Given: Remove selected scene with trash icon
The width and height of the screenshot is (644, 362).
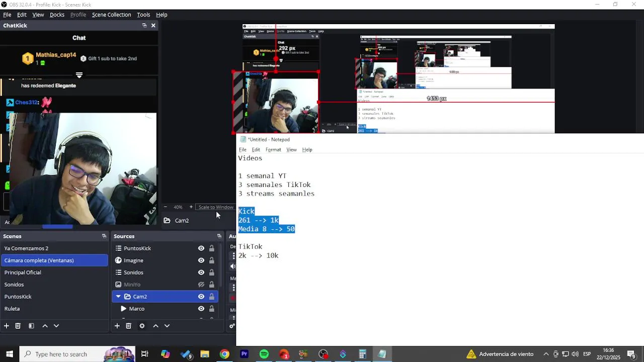Looking at the screenshot, I should (18, 326).
